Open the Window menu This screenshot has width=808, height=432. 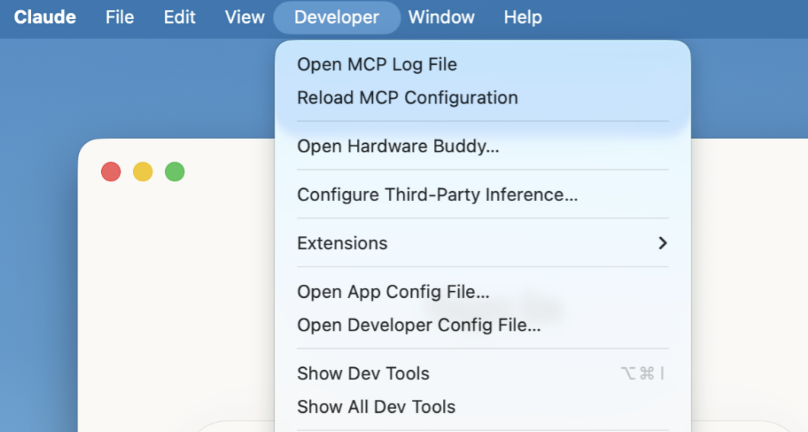[441, 17]
